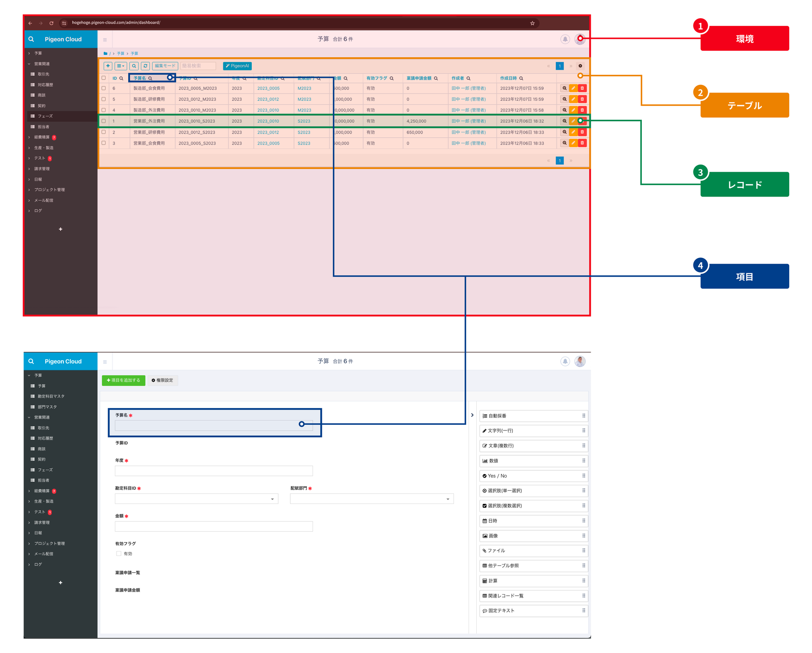Image resolution: width=812 pixels, height=653 pixels.
Task: Click the add record plus button in the toolbar
Action: [x=108, y=66]
